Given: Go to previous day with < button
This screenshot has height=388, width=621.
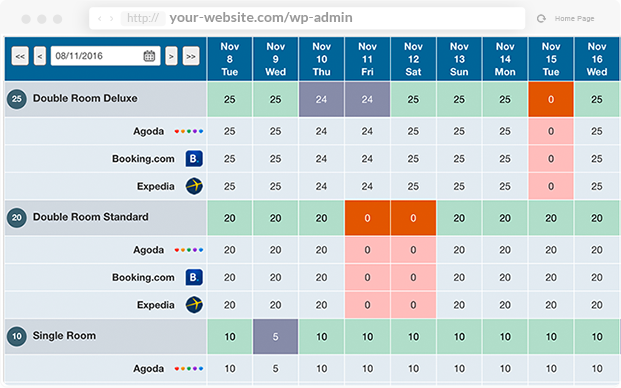Looking at the screenshot, I should click(40, 56).
